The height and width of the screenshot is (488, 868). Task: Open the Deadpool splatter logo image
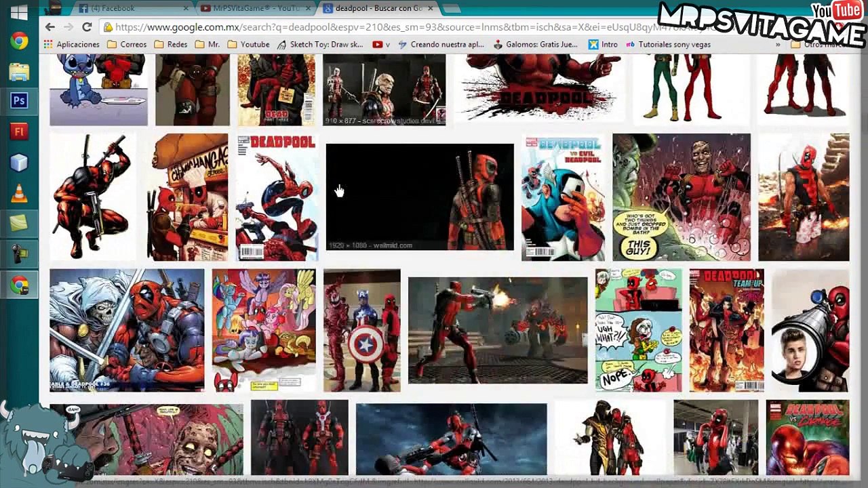539,90
